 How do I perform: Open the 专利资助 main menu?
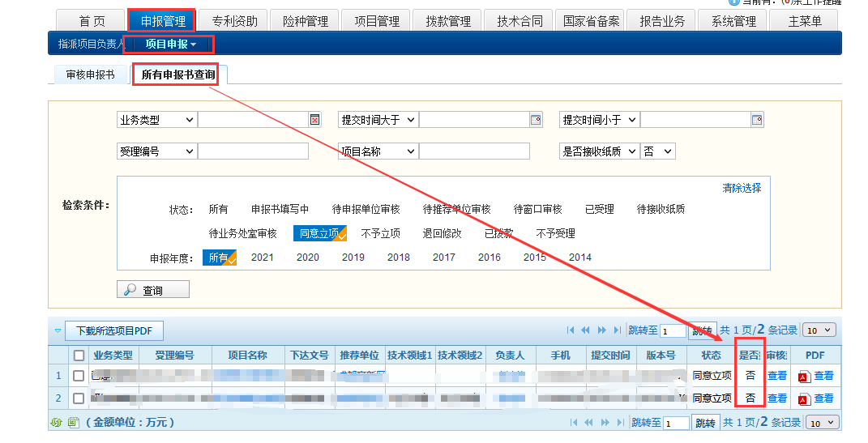pyautogui.click(x=234, y=21)
